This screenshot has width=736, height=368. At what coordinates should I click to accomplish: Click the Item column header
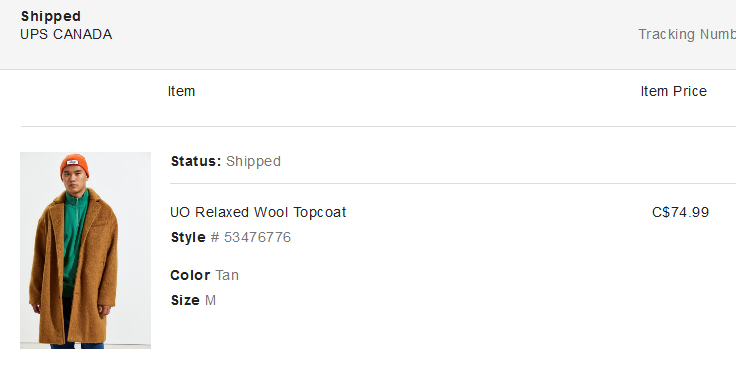pyautogui.click(x=181, y=91)
